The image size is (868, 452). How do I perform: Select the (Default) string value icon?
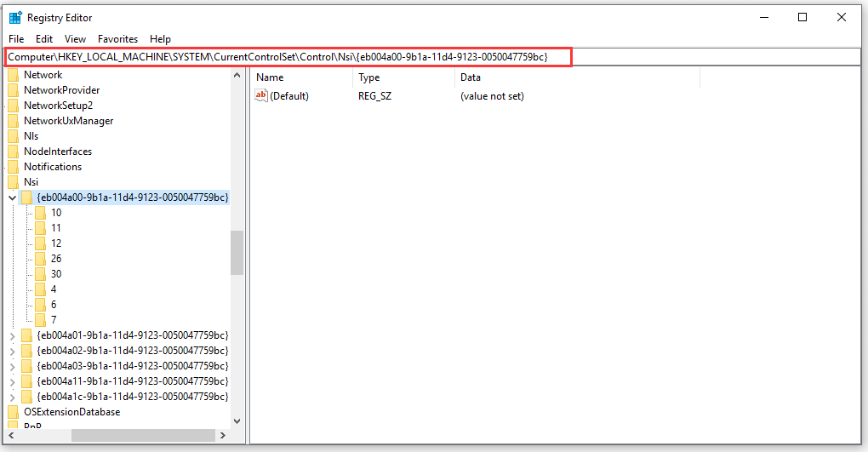click(260, 96)
